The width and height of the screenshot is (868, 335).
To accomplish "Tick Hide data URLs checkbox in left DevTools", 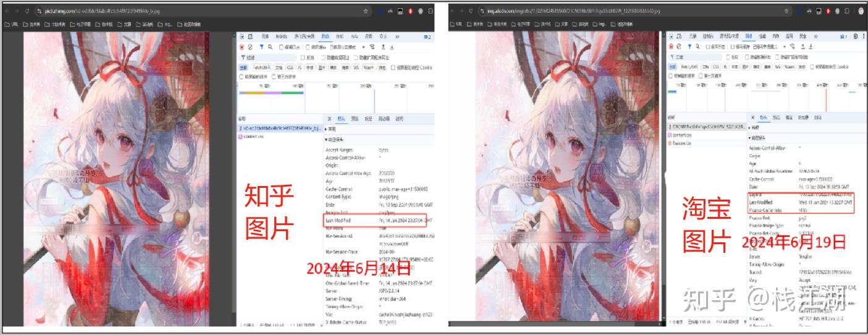I will click(323, 57).
